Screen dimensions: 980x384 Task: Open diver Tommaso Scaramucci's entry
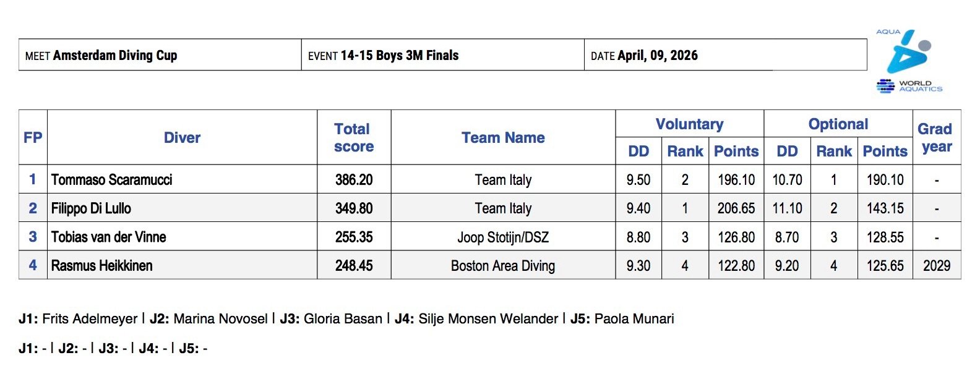click(112, 180)
